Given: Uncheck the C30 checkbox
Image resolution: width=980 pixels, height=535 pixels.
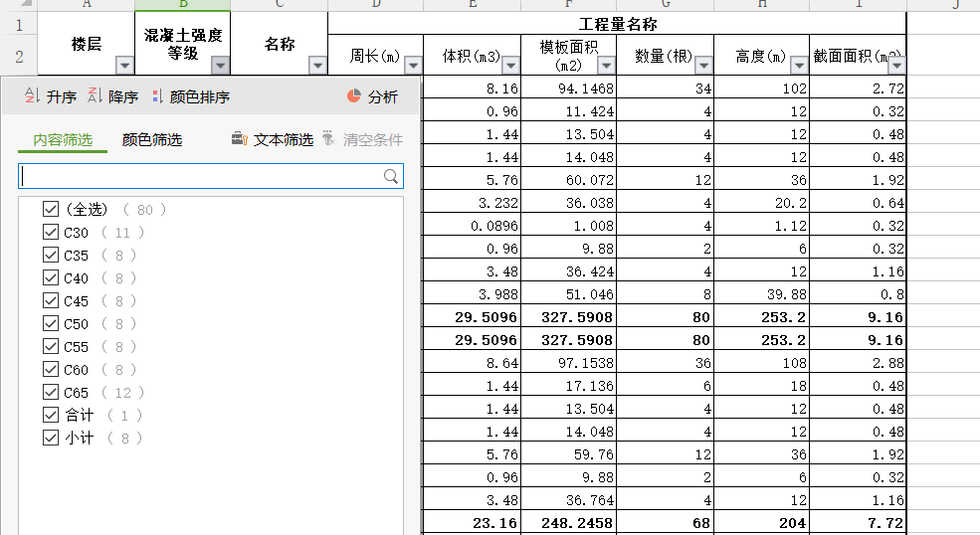Looking at the screenshot, I should point(51,233).
